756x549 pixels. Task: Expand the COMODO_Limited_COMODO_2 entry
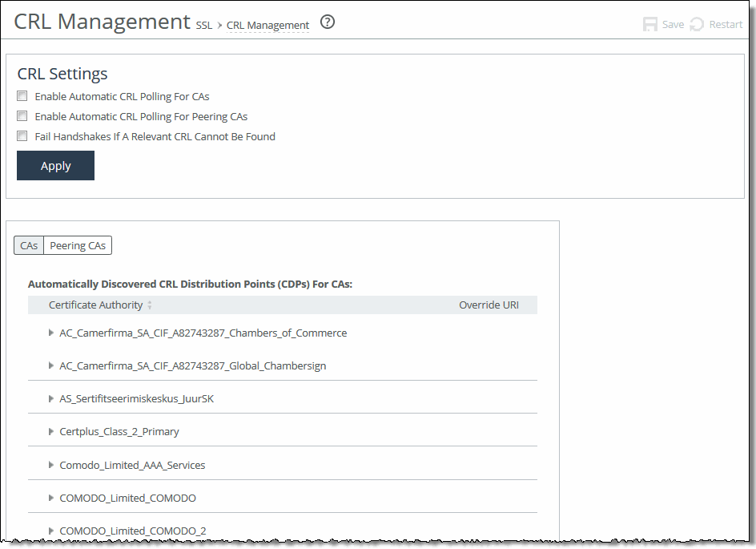click(51, 531)
